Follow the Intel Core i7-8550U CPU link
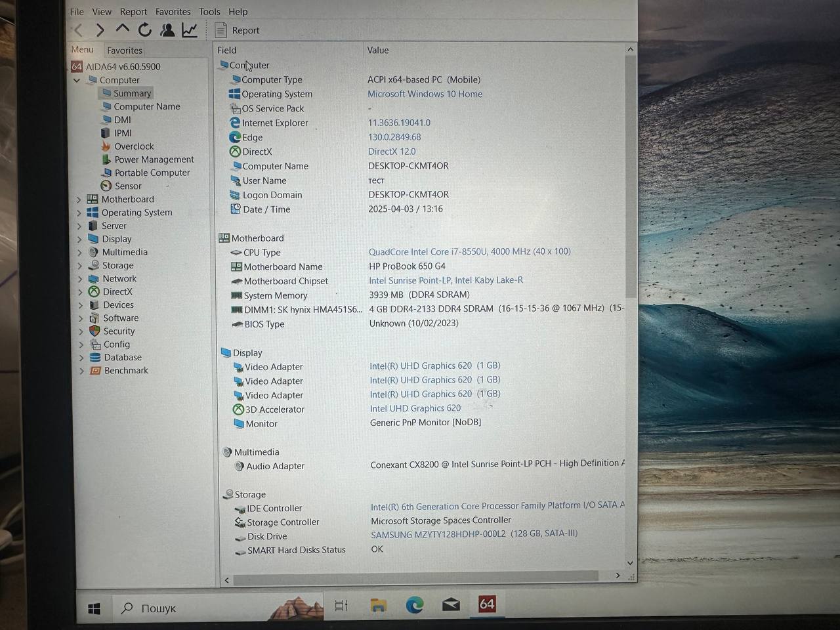Screen dimensions: 840x630 pyautogui.click(x=469, y=251)
